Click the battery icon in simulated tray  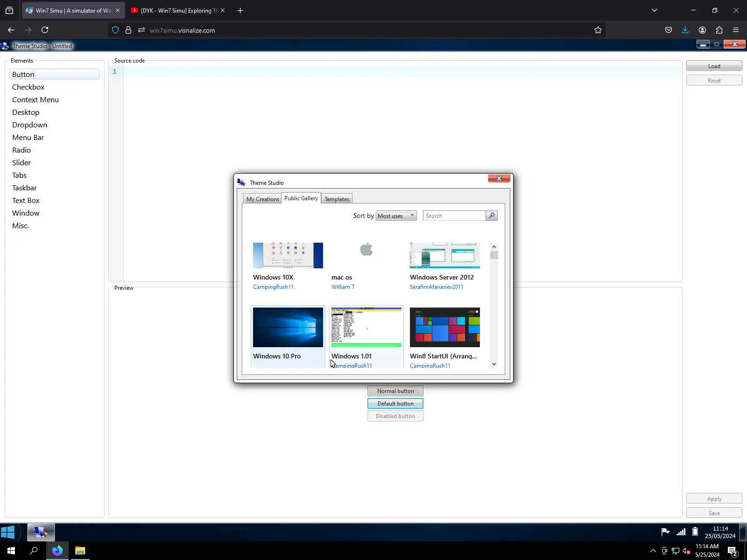pos(695,532)
